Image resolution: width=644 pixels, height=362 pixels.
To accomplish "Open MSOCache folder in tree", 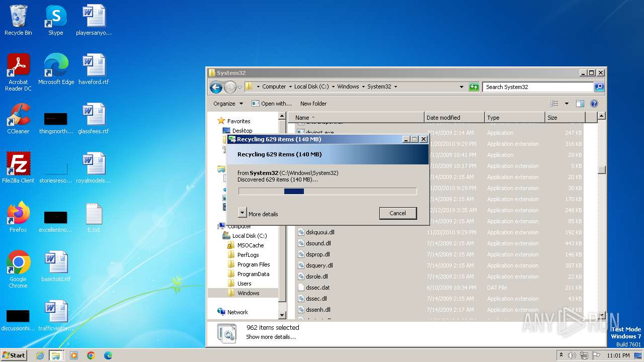I will coord(250,245).
